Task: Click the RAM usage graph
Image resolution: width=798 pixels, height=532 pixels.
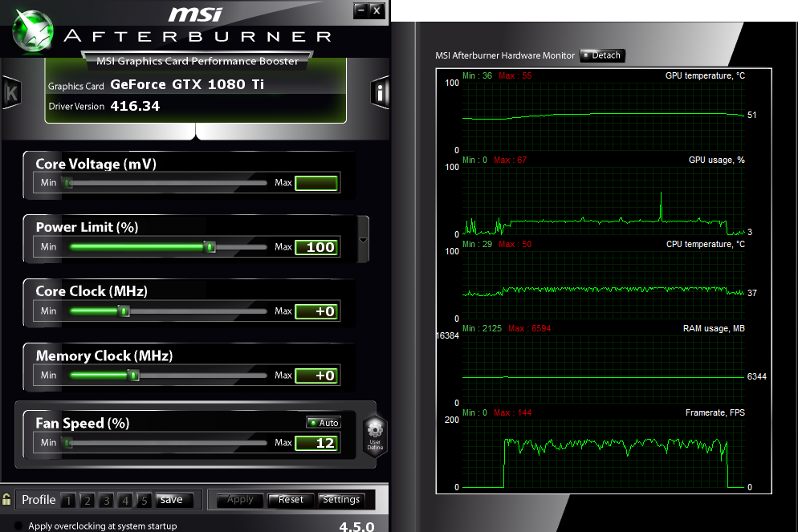Action: click(x=604, y=369)
